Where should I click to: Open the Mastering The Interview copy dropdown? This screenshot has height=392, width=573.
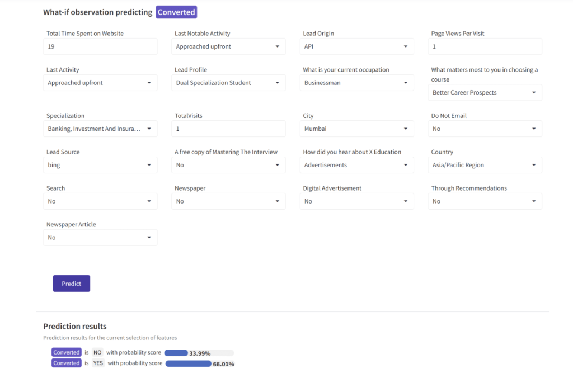coord(228,165)
